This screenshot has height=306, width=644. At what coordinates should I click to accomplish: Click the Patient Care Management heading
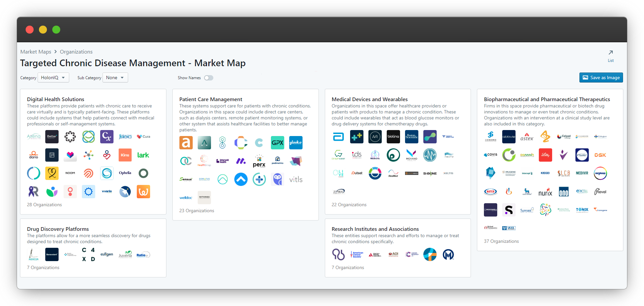coord(211,99)
